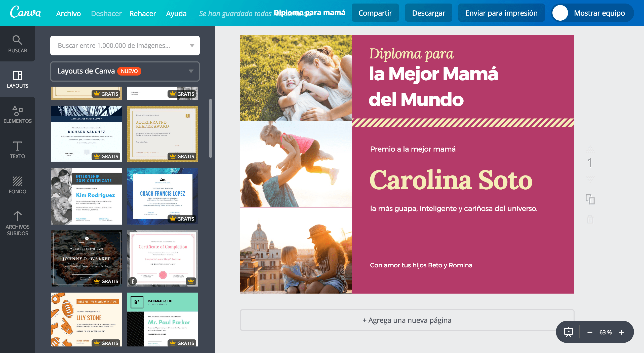Select Bananas & Co. Paul Parker layout
This screenshot has width=644, height=353.
point(163,320)
